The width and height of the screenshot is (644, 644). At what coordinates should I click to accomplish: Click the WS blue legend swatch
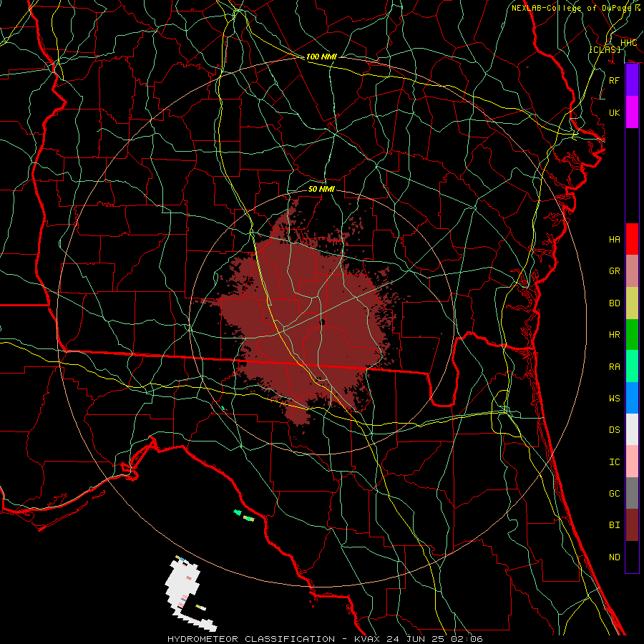[x=632, y=398]
